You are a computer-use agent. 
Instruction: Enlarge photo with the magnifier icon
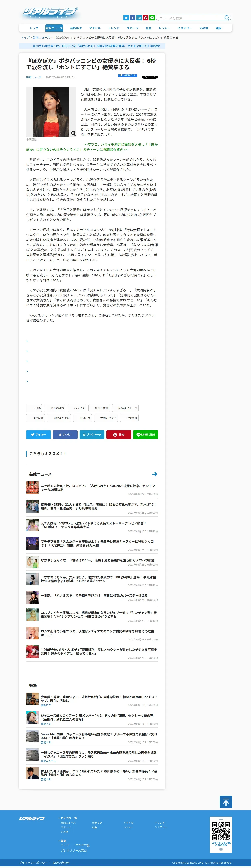[73, 133]
